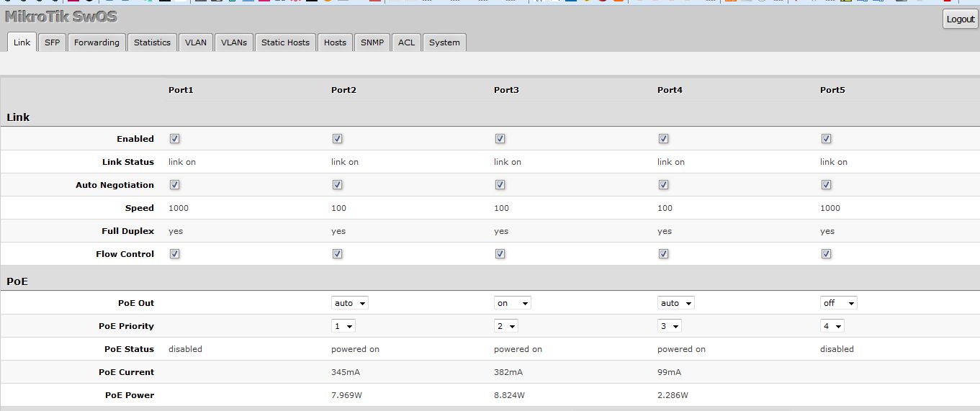Image resolution: width=980 pixels, height=411 pixels.
Task: Open the System tab
Action: 444,42
